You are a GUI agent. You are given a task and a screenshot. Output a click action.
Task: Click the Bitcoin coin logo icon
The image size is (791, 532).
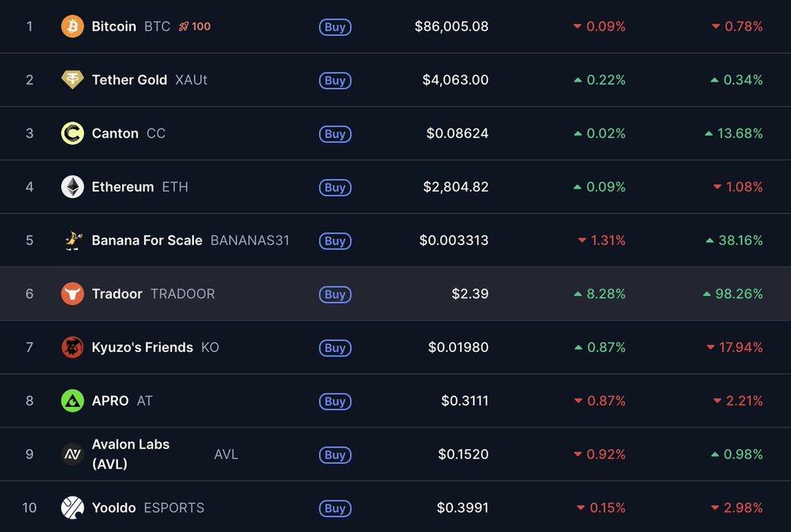click(72, 27)
